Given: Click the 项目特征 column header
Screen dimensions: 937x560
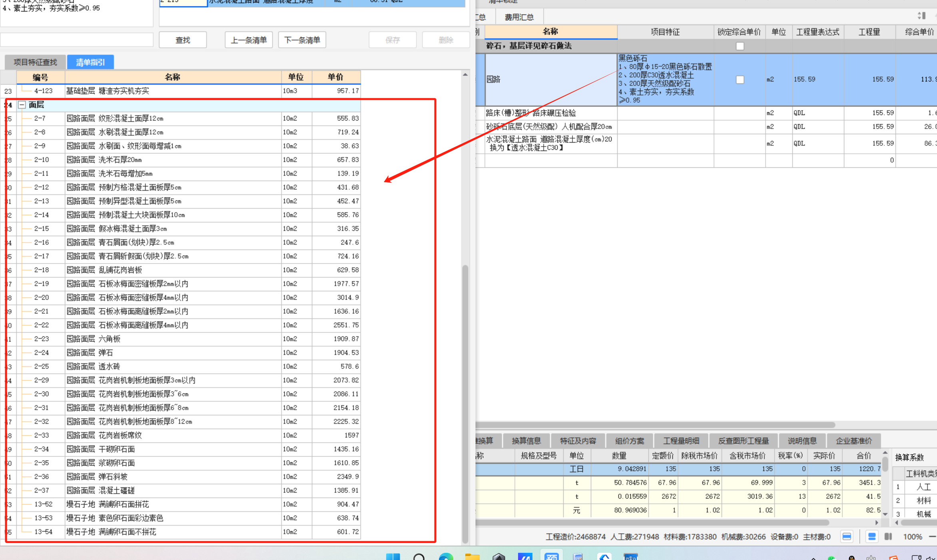Looking at the screenshot, I should 665,32.
